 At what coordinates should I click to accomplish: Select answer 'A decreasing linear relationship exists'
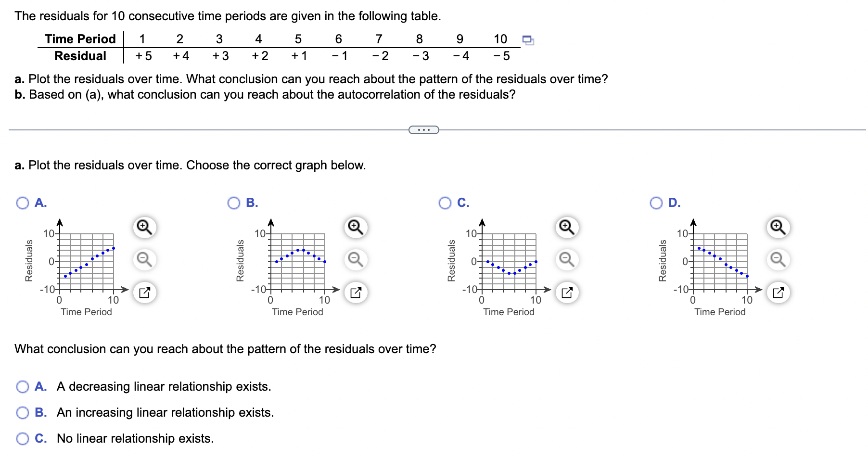click(22, 386)
